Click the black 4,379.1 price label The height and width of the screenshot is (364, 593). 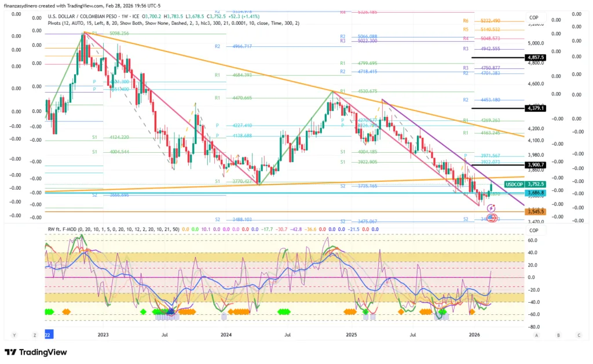[535, 108]
